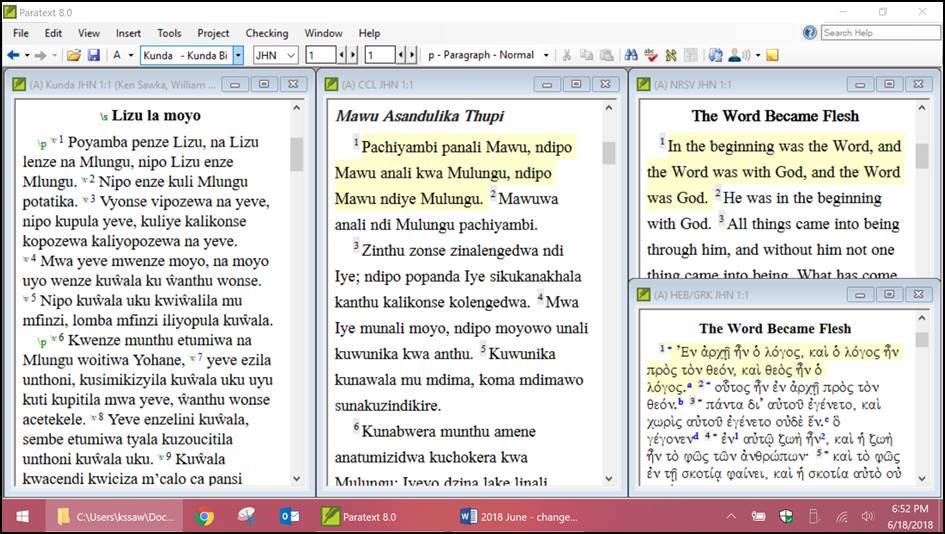Click the green icon on Kunda JHN window title
This screenshot has width=945, height=534.
[x=19, y=84]
